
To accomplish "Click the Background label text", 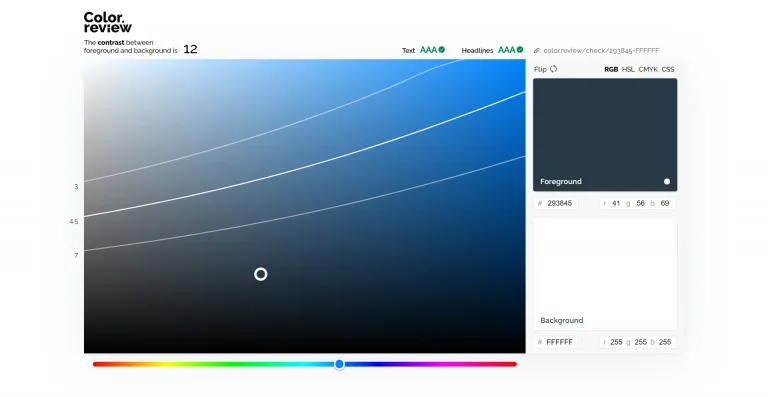I will pos(562,321).
